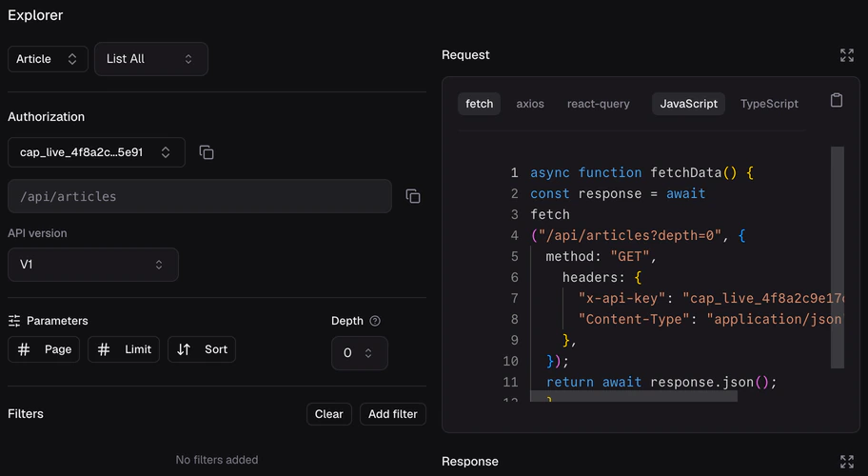Open the cap_live API key selector
Viewport: 868px width, 476px height.
[x=96, y=152]
